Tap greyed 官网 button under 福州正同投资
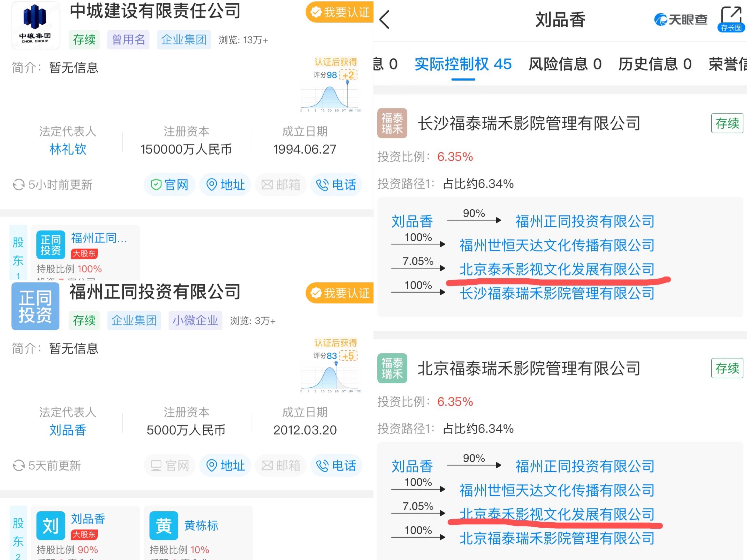 tap(170, 465)
